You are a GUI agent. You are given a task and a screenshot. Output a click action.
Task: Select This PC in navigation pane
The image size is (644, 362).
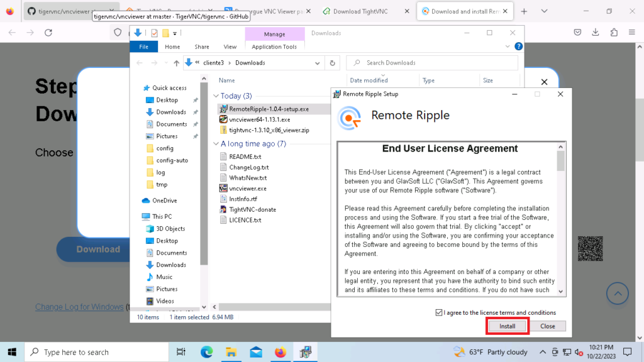pos(162,216)
